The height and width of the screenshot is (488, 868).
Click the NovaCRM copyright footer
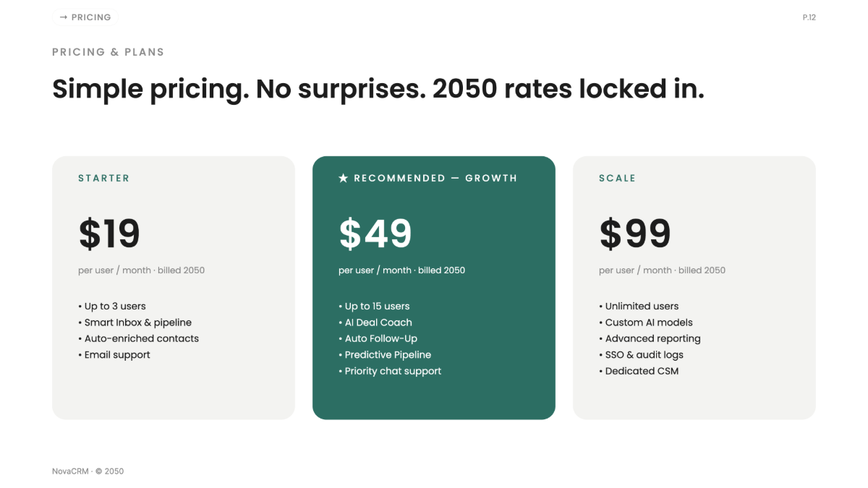coord(88,471)
